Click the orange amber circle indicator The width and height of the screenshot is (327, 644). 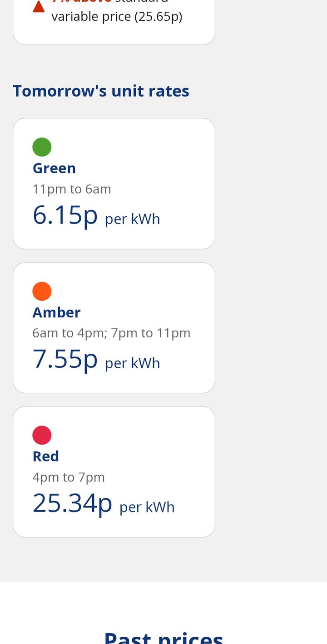[x=42, y=291]
